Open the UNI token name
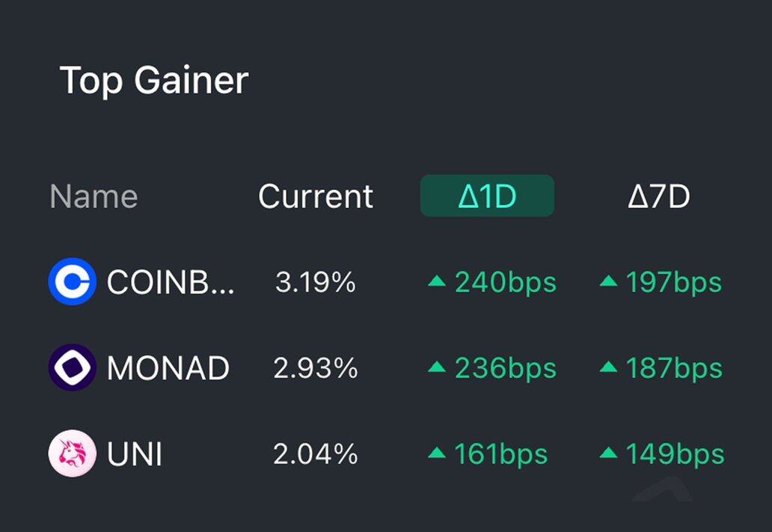 coord(135,454)
